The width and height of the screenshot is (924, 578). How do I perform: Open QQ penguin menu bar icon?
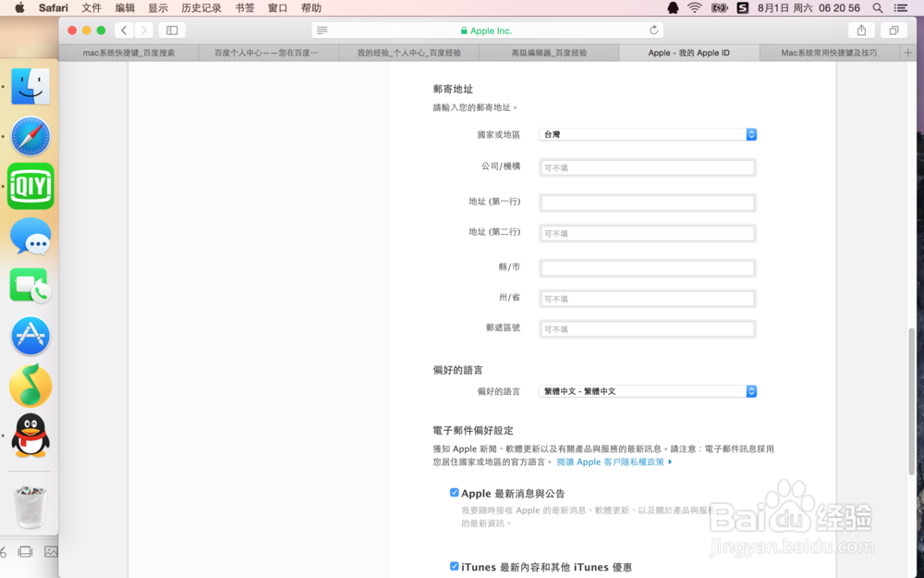pyautogui.click(x=673, y=7)
